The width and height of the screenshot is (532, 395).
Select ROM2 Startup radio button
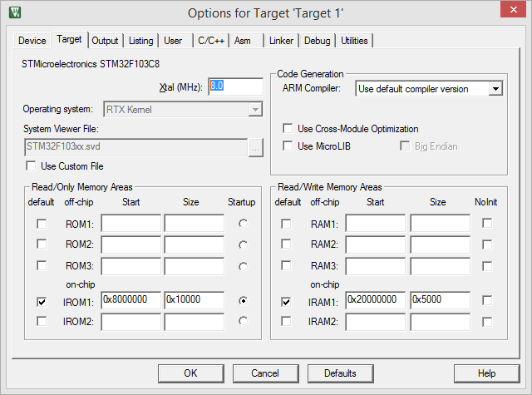[243, 244]
